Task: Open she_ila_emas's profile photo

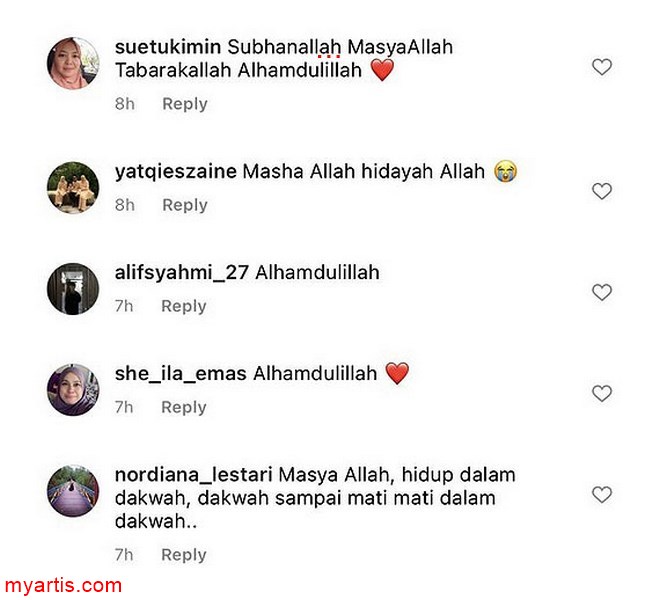Action: (73, 390)
